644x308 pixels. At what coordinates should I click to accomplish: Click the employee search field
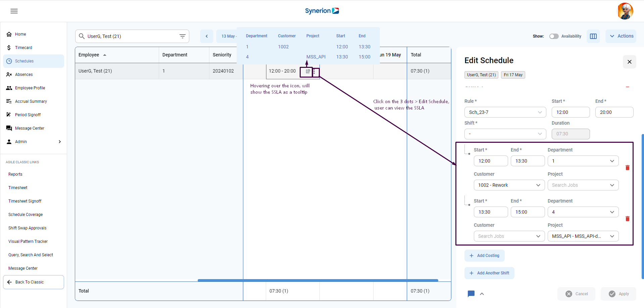(x=132, y=36)
